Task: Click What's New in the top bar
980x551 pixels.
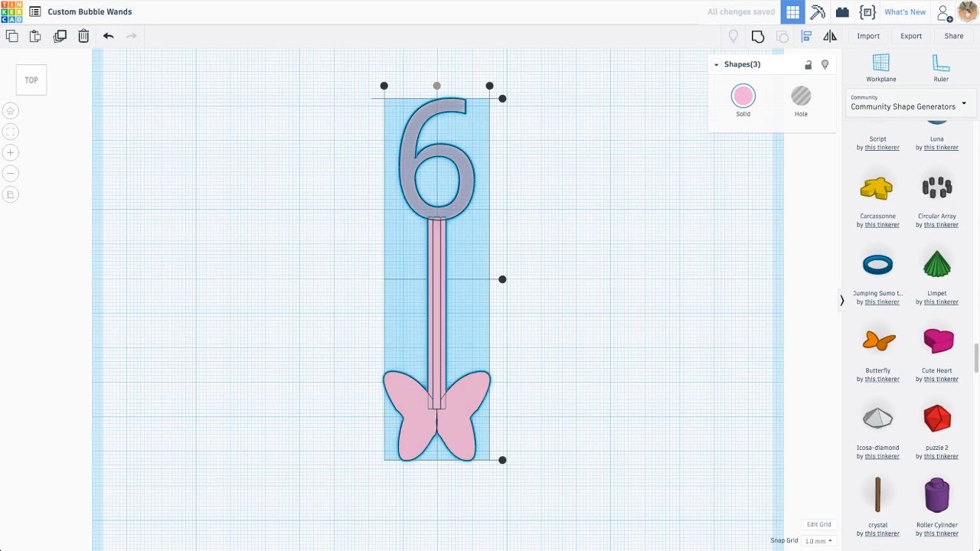Action: click(905, 11)
